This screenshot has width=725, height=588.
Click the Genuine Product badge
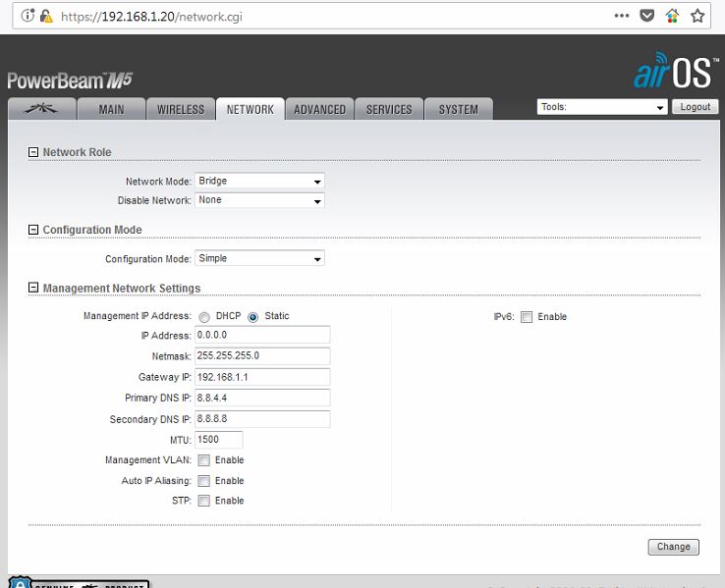tap(79, 582)
